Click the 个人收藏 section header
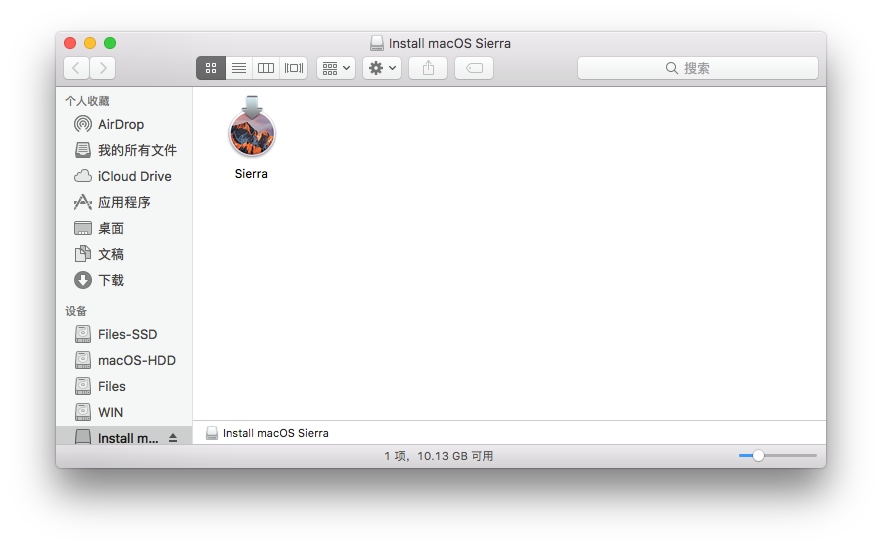Screen dimensions: 882x548 87,101
